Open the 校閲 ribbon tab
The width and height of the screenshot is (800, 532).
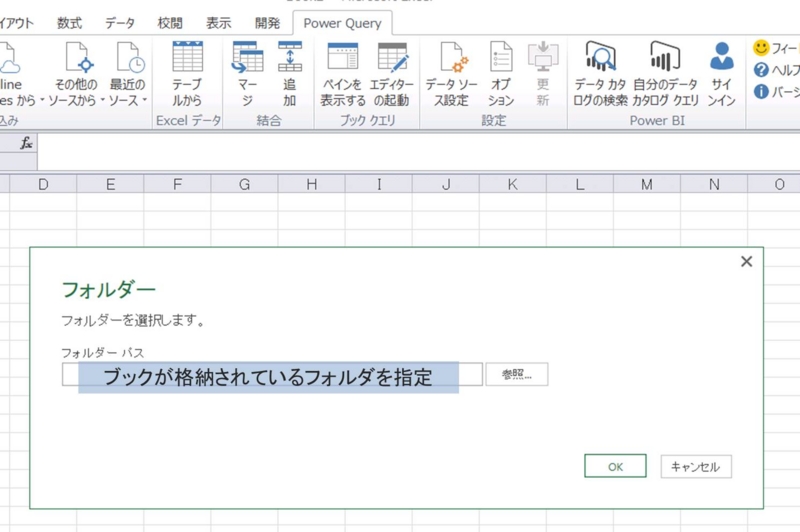(x=170, y=23)
